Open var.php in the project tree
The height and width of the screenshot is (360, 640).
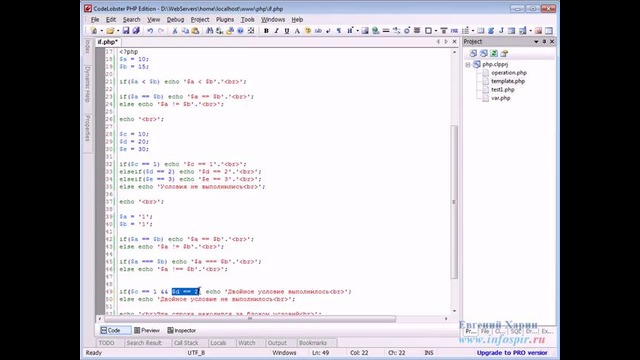coord(501,98)
